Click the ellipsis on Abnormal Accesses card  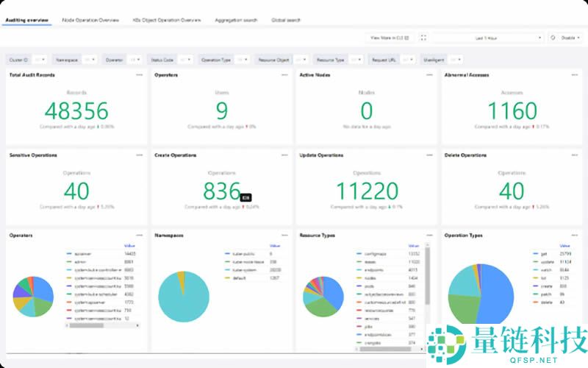(x=574, y=75)
